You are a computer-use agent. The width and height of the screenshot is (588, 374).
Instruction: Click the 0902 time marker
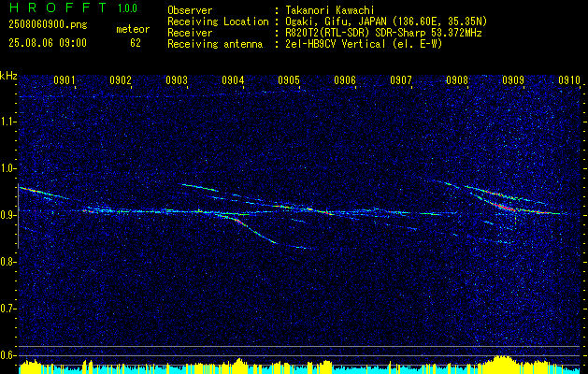121,80
